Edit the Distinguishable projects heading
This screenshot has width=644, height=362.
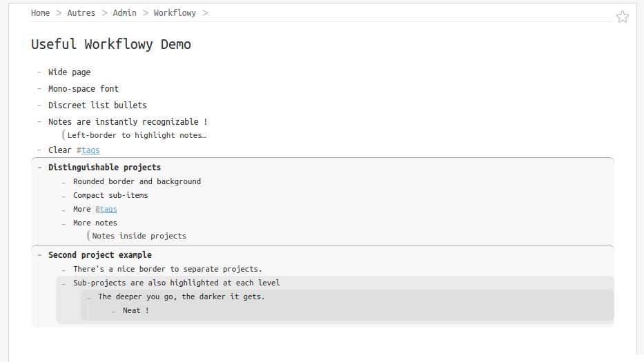pos(104,168)
